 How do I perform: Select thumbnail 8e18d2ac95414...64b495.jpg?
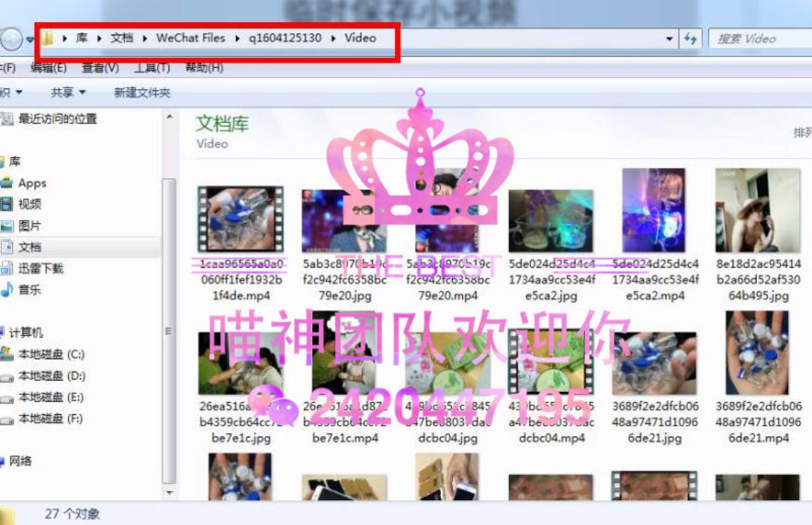tap(757, 210)
